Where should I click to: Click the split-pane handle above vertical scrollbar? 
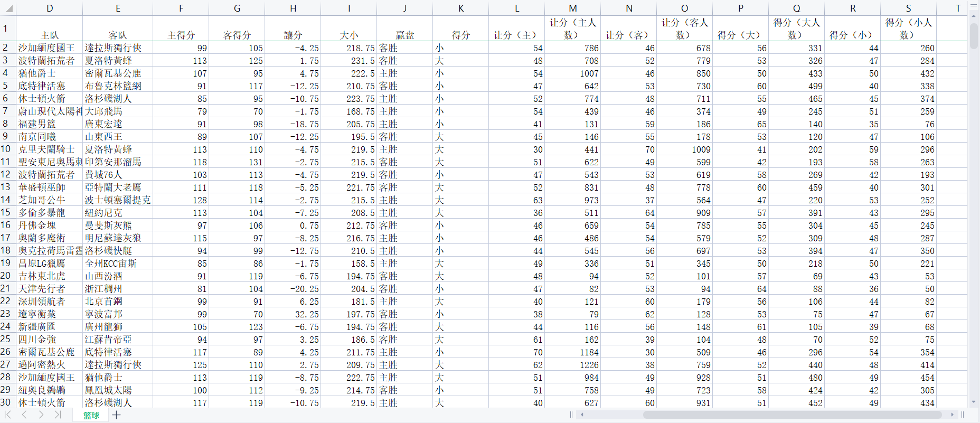[974, 6]
